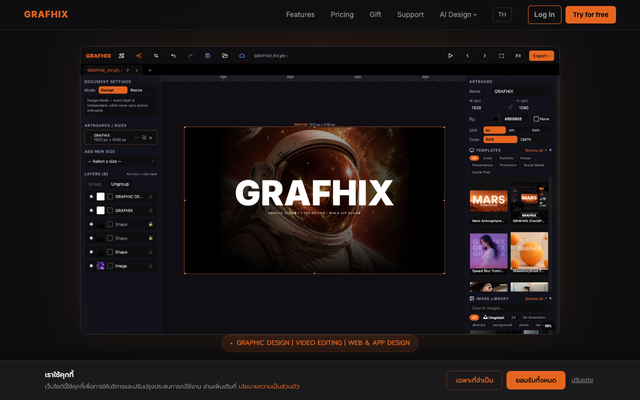The height and width of the screenshot is (400, 640).
Task: Filter templates by Social Media
Action: coord(534,165)
